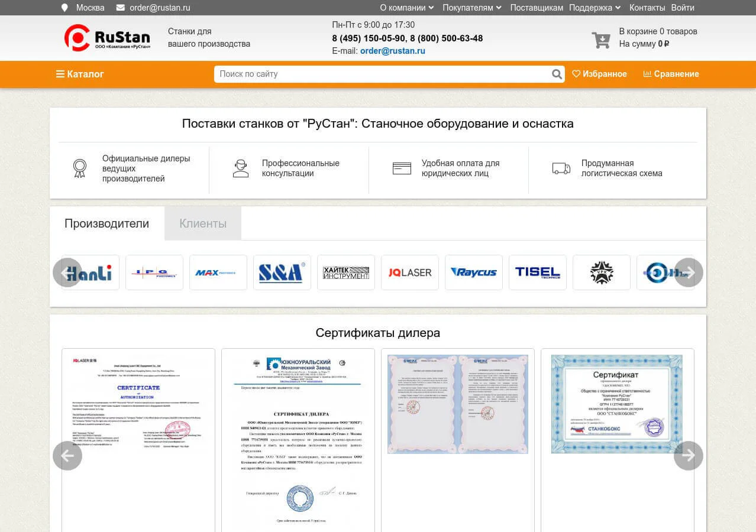Click the Сравнение link
The height and width of the screenshot is (532, 756).
pos(671,74)
